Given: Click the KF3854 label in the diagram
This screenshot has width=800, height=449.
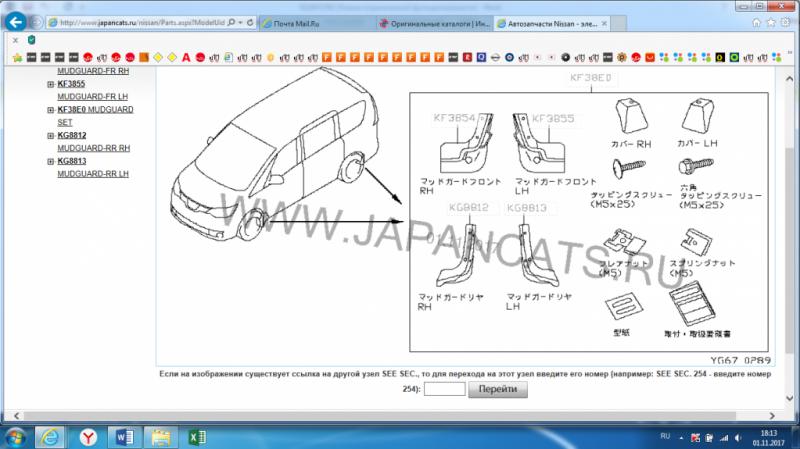Looking at the screenshot, I should [x=454, y=118].
